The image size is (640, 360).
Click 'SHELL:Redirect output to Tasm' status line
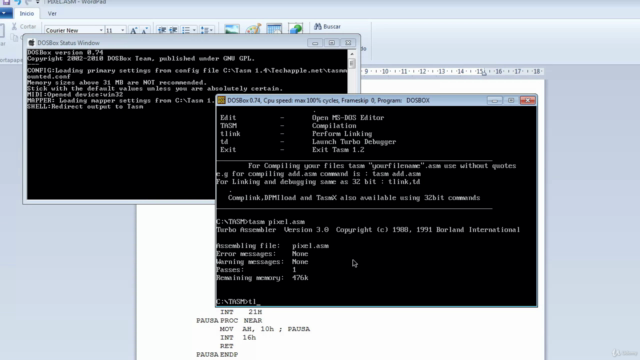tap(85, 107)
